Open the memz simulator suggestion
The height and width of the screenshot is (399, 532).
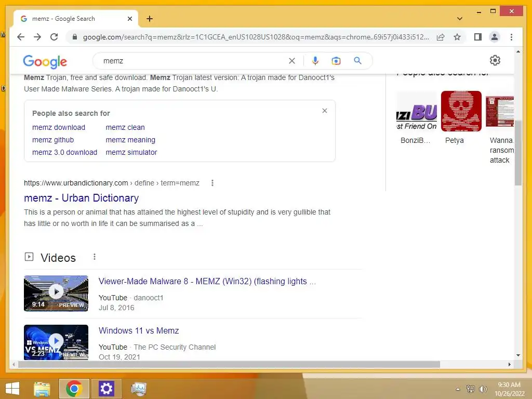pyautogui.click(x=131, y=152)
